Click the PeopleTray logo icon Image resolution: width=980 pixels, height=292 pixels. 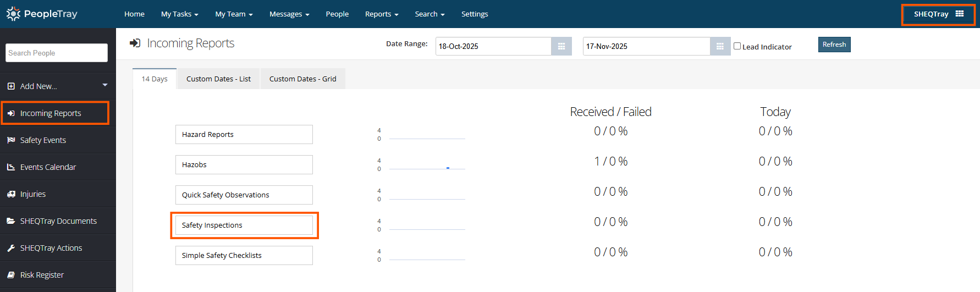(13, 14)
